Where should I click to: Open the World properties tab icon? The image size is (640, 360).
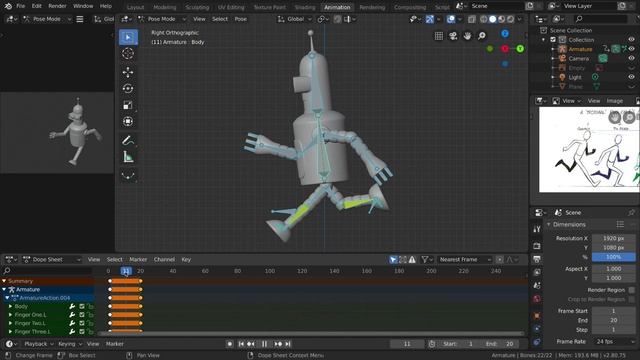coord(537,299)
